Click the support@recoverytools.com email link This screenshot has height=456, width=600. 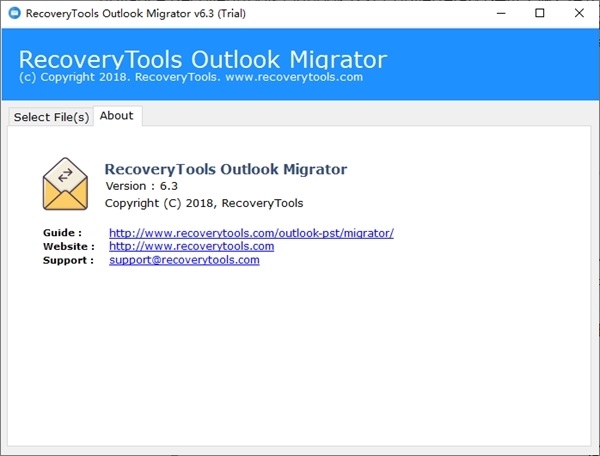pos(184,260)
